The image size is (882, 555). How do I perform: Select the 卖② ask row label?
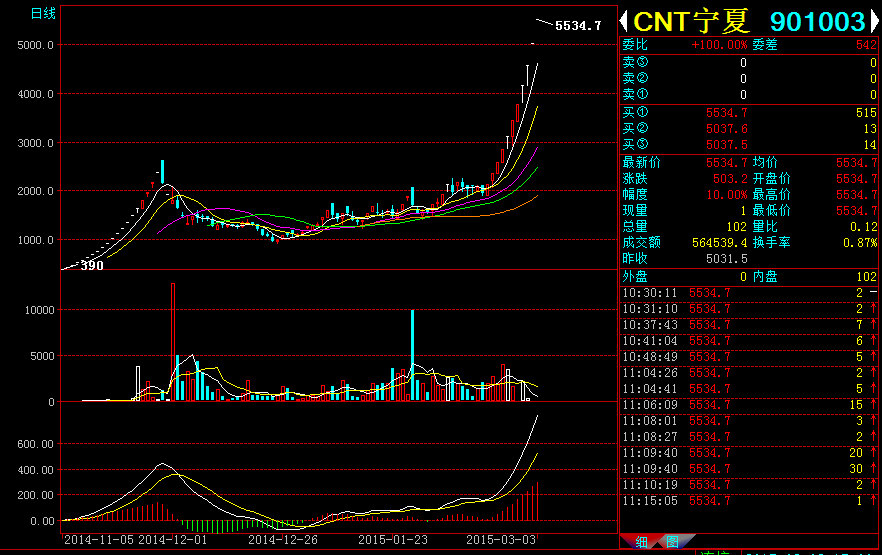click(635, 78)
